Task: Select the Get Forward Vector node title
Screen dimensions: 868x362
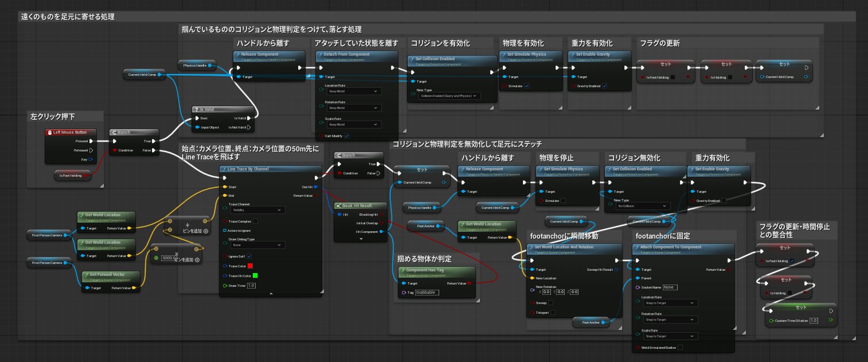Action: [107, 275]
